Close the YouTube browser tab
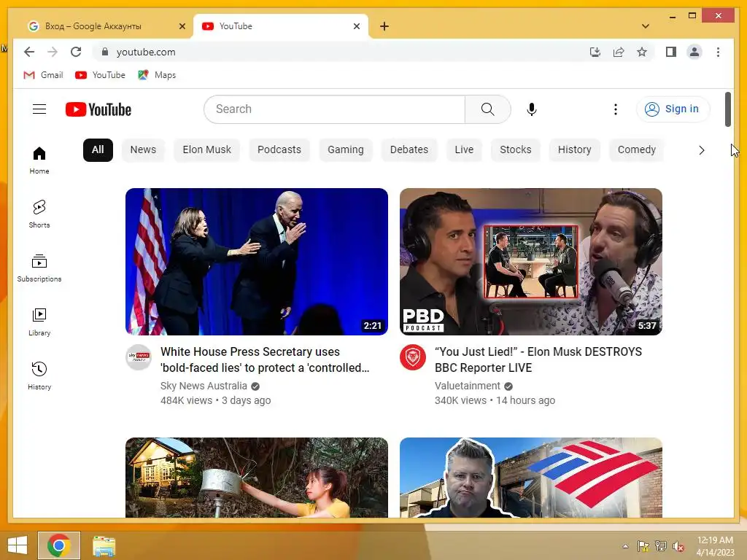 tap(356, 26)
